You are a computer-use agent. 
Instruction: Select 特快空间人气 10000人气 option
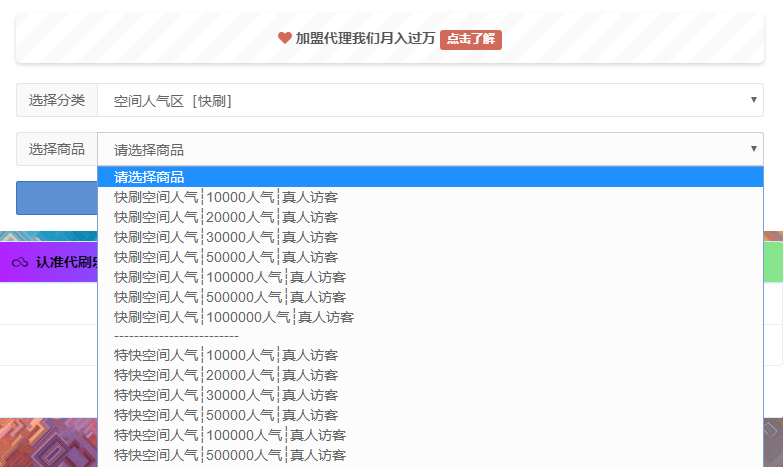tap(225, 355)
